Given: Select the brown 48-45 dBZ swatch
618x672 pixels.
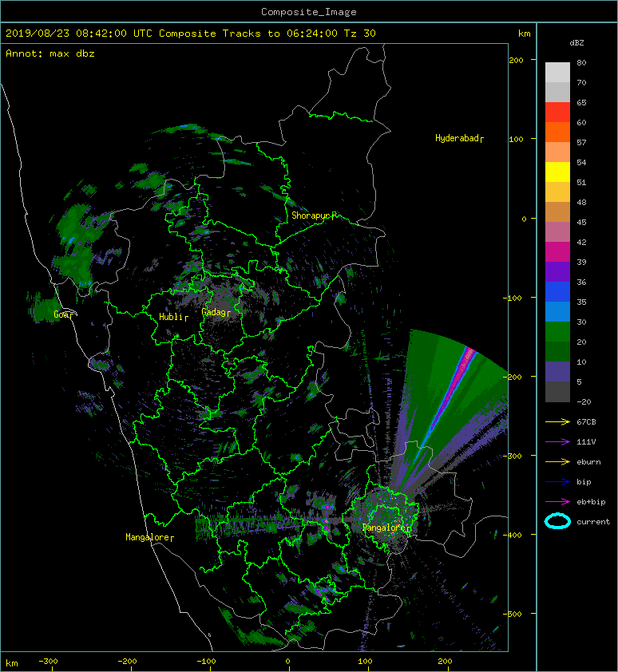Looking at the screenshot, I should 557,211.
